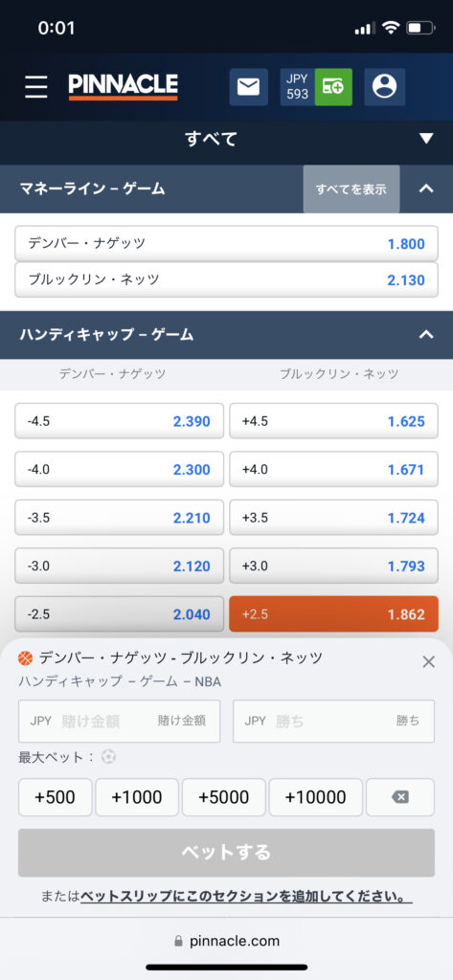
Task: Select Brooklyn Nets moneyline 2.130
Action: (226, 280)
